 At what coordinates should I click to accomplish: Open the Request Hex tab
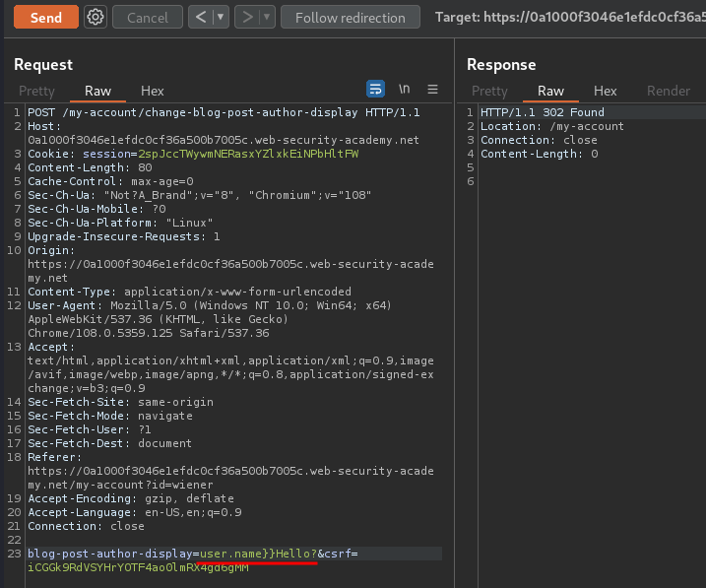153,91
